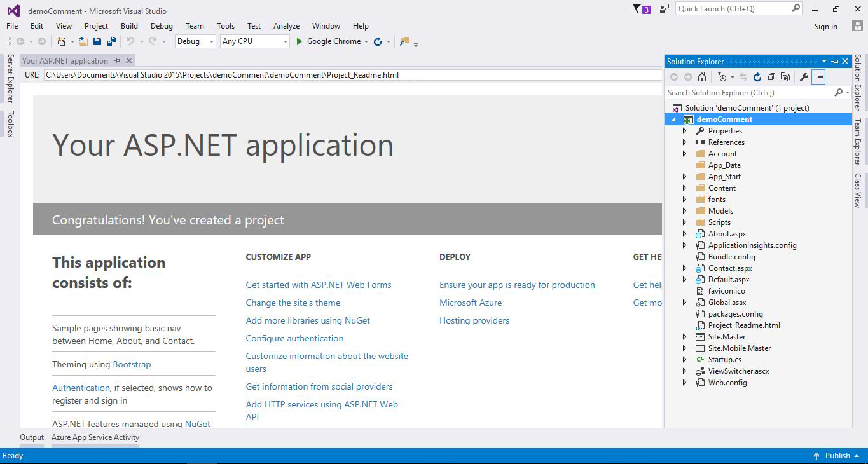Collapse the demoComment project node
Viewport: 868px width, 464px height.
pos(673,119)
